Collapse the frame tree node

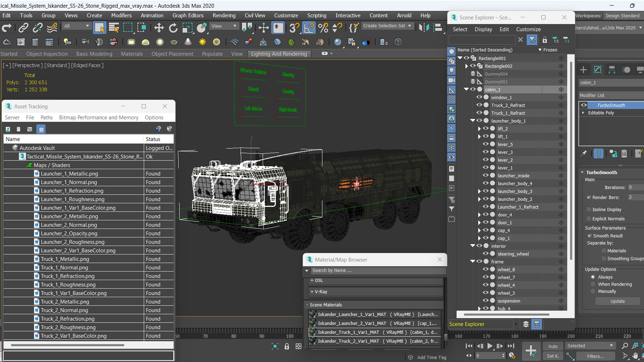(x=473, y=261)
